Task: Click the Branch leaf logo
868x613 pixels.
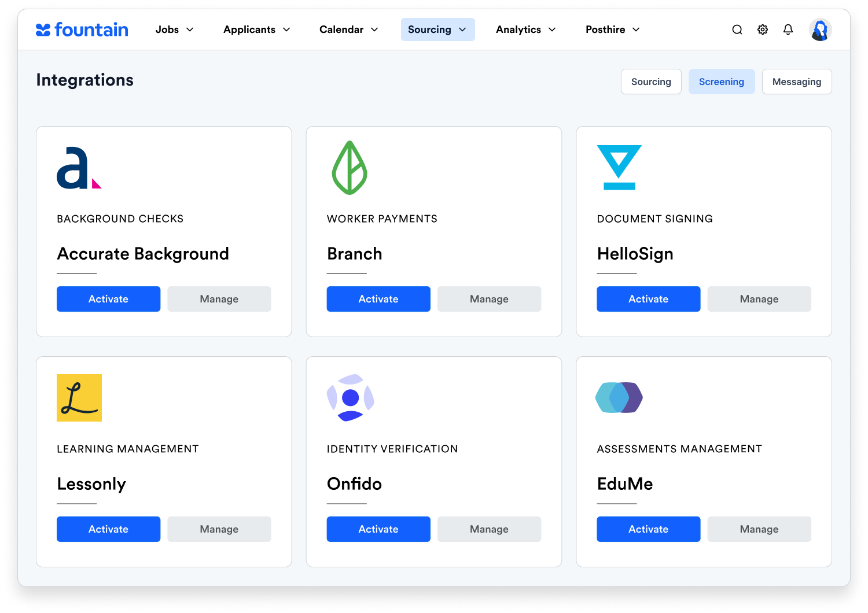Action: click(x=350, y=168)
